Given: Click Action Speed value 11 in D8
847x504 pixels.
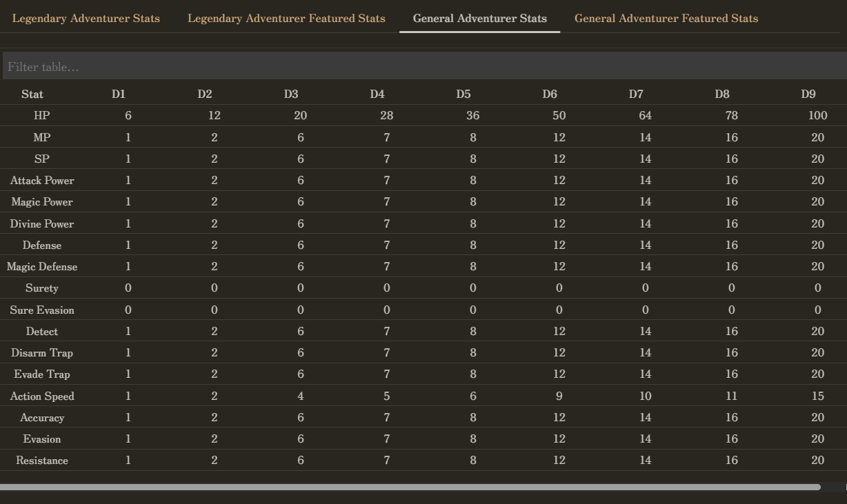Looking at the screenshot, I should [732, 396].
